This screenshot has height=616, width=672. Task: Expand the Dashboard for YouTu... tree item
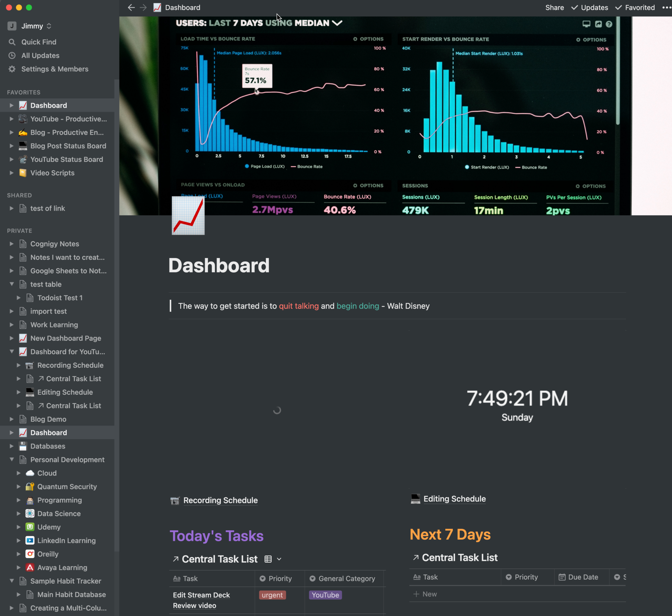(12, 351)
